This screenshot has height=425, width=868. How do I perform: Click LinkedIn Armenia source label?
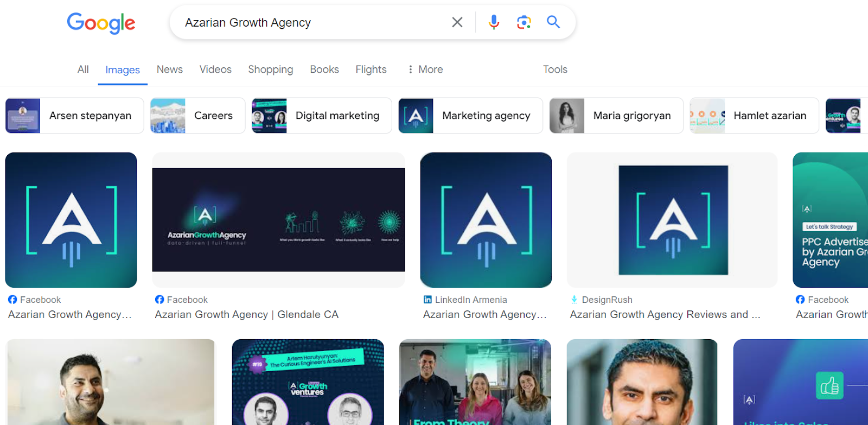pos(471,300)
